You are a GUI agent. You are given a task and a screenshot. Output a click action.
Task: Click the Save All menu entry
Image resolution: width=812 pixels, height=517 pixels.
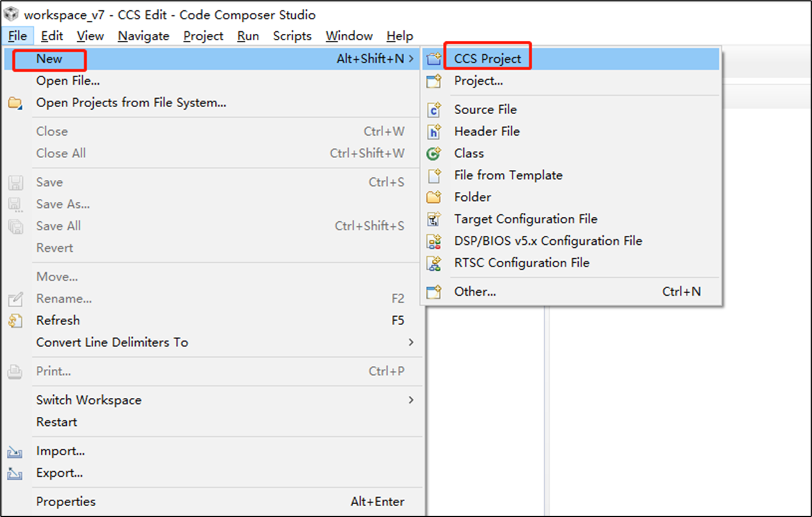(x=213, y=226)
